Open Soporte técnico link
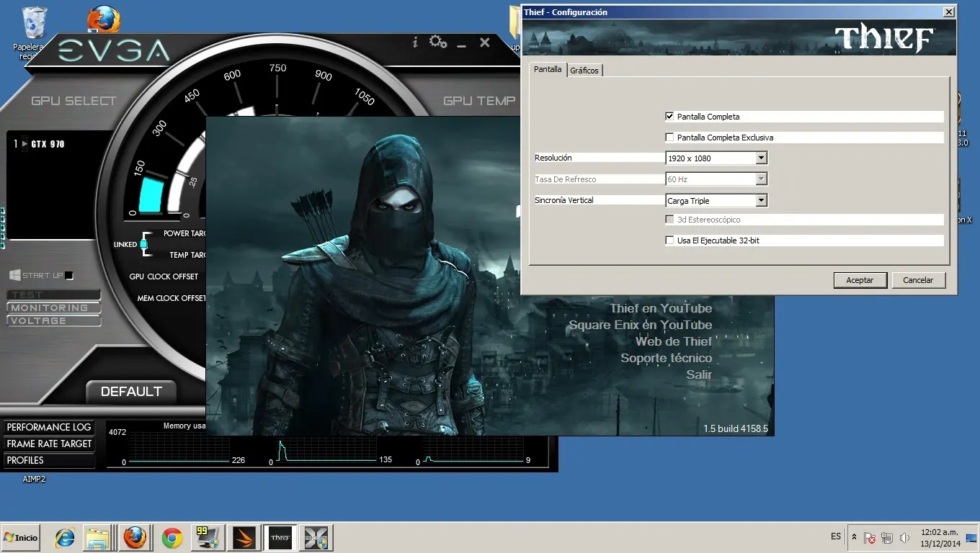The height and width of the screenshot is (553, 980). [x=667, y=358]
